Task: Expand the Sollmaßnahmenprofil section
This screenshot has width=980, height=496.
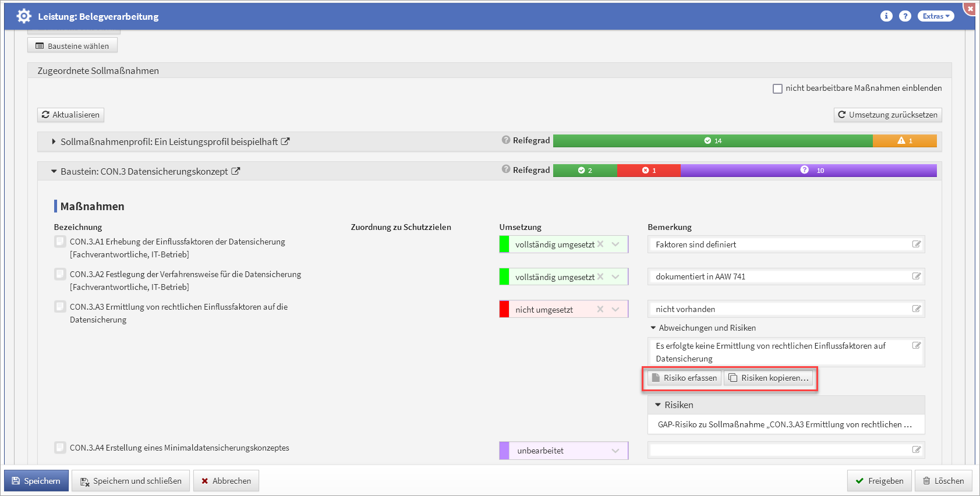Action: [x=54, y=141]
